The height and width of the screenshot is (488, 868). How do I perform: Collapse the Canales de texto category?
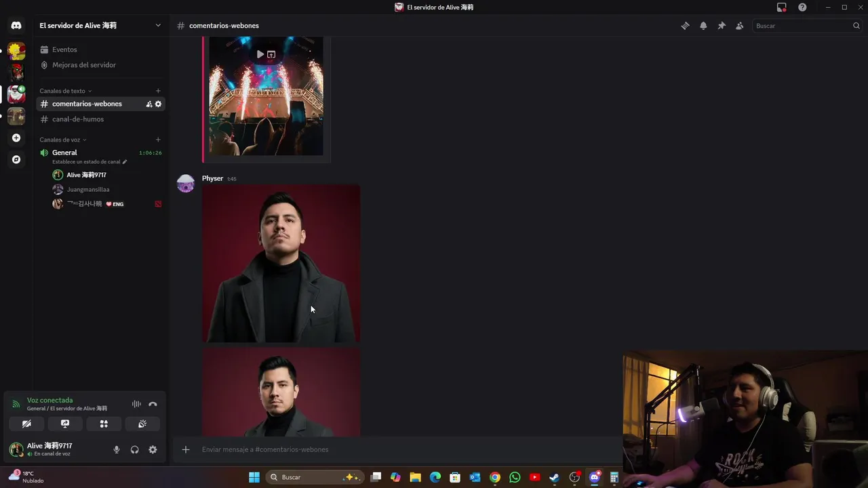(65, 91)
